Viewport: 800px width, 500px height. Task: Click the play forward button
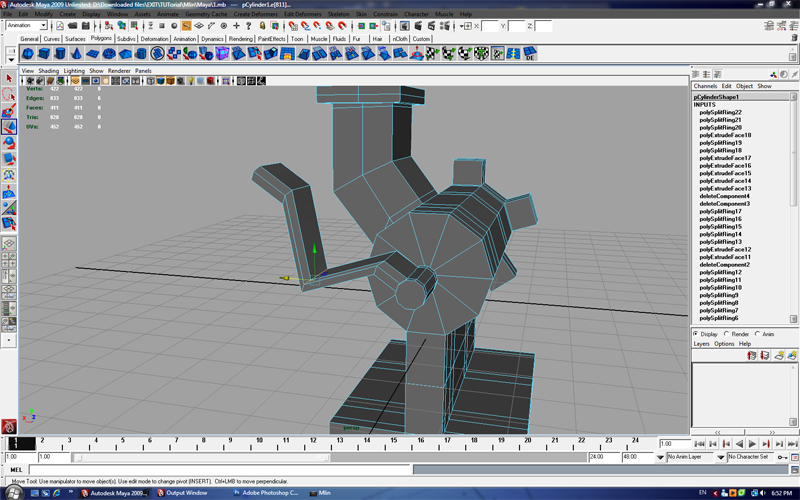click(752, 443)
